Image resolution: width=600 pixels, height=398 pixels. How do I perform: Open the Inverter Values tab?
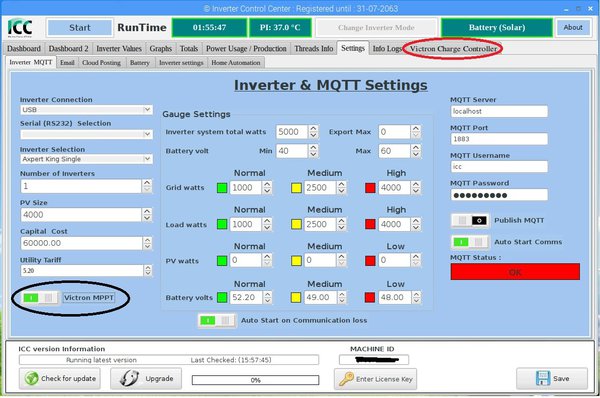(119, 49)
